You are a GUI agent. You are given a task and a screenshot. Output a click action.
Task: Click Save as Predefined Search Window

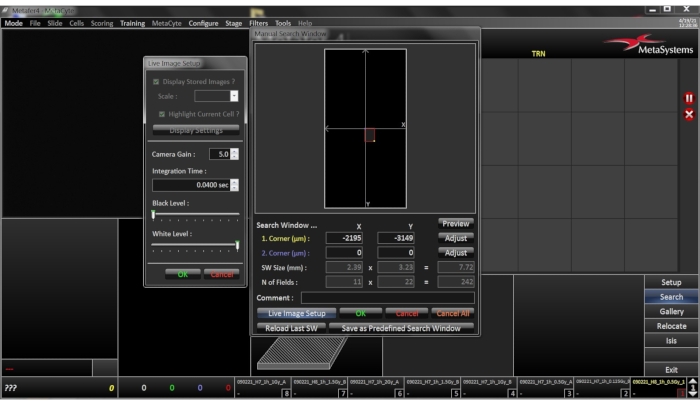tap(402, 329)
